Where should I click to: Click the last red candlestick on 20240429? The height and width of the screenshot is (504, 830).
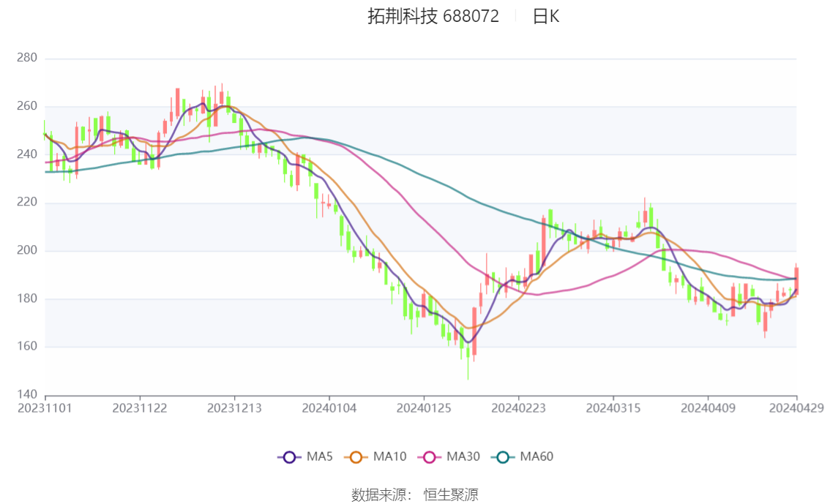point(796,280)
